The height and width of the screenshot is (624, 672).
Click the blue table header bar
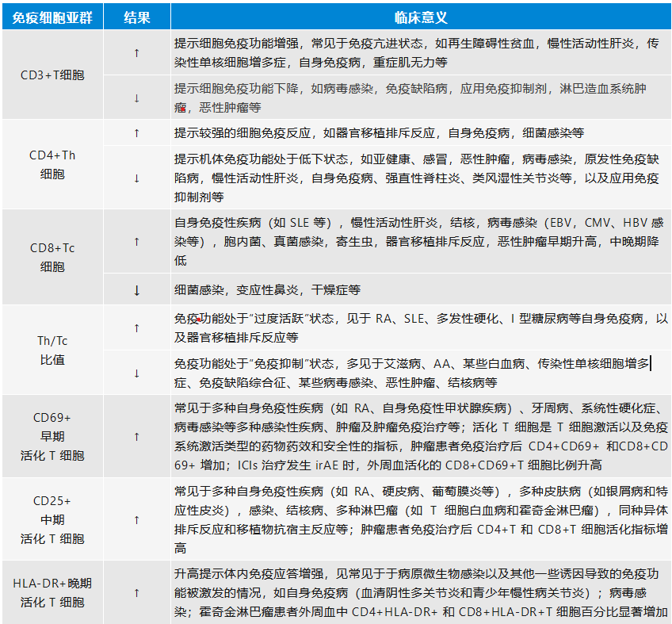336,13
